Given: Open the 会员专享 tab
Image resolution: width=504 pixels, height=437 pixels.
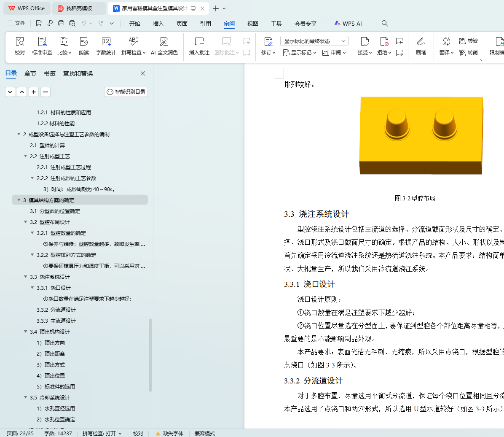Looking at the screenshot, I should (306, 24).
